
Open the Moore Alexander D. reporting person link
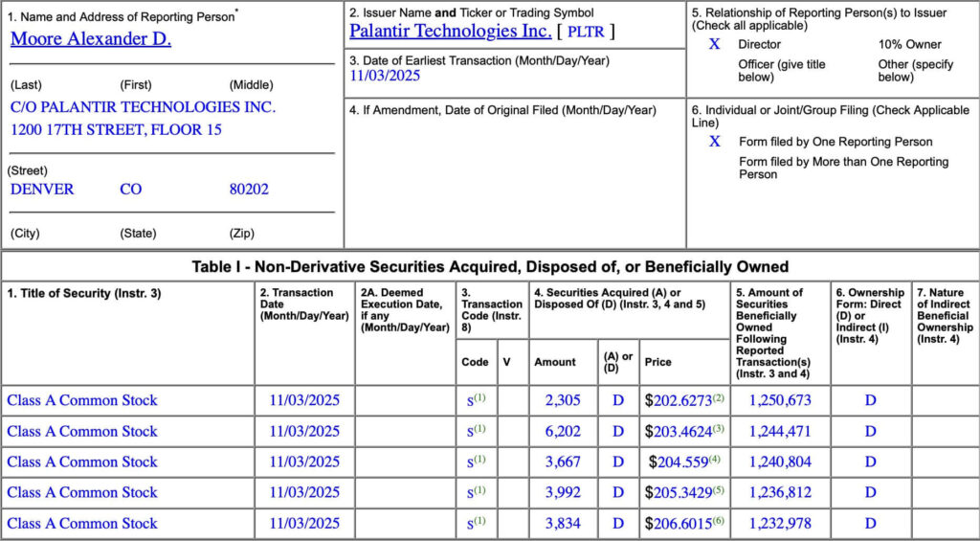point(90,39)
